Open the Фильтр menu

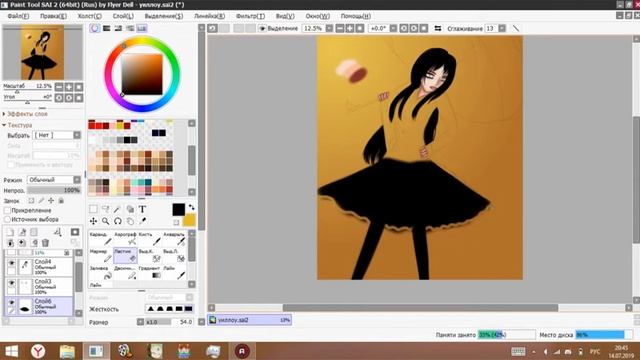pos(250,16)
